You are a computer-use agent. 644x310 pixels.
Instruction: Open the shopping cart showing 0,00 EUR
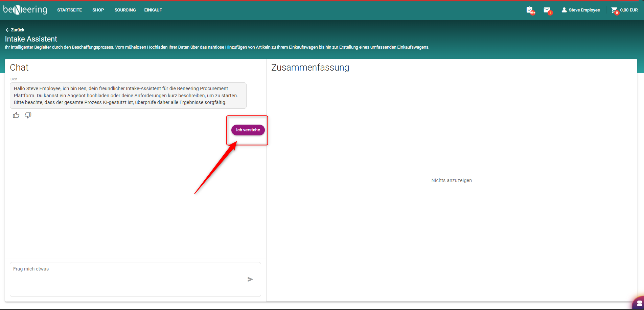coord(624,10)
